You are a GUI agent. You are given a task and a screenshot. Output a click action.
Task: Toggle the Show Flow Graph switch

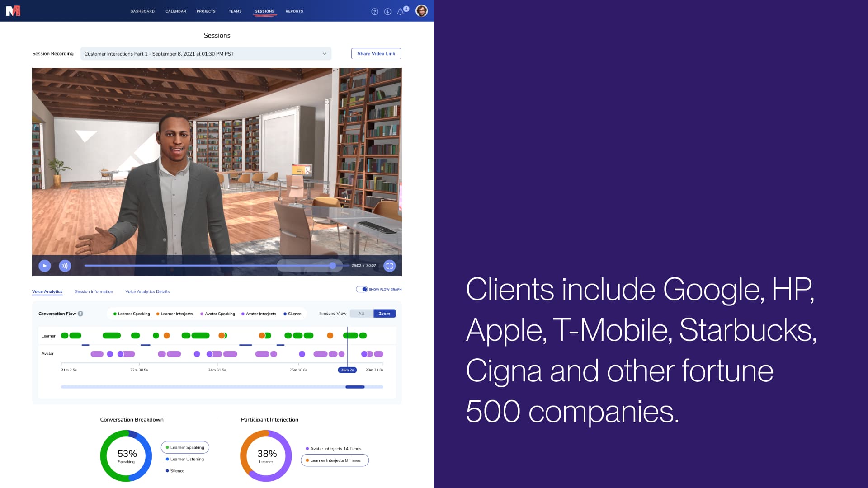coord(362,289)
